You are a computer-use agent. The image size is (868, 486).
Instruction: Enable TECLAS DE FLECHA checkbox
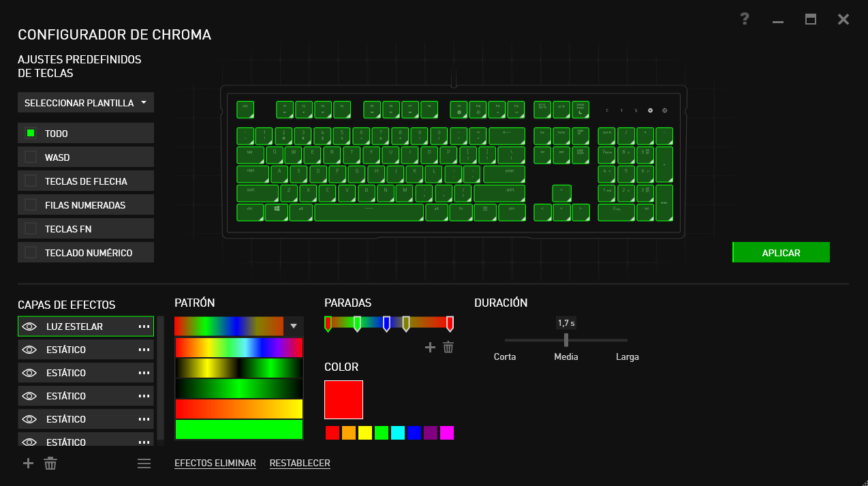tap(31, 181)
